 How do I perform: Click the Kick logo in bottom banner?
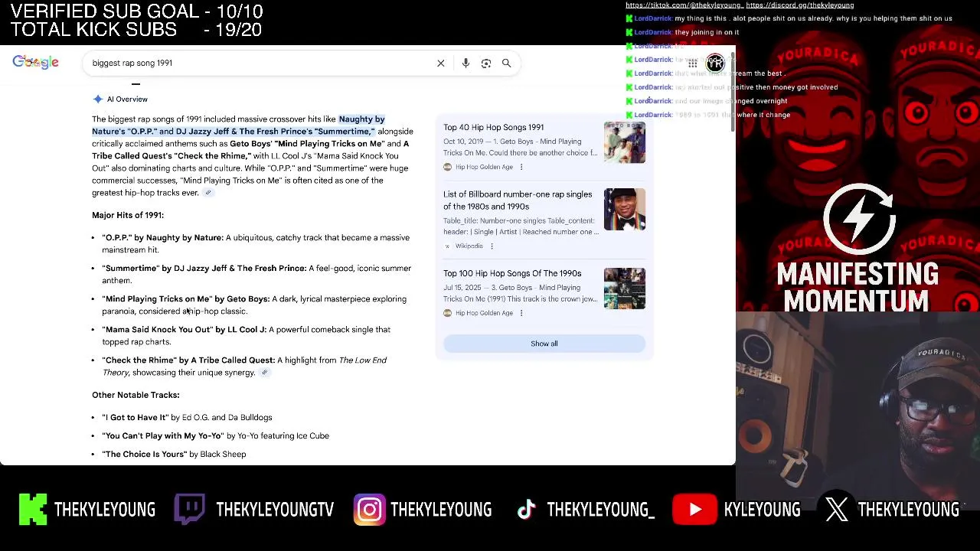tap(33, 510)
